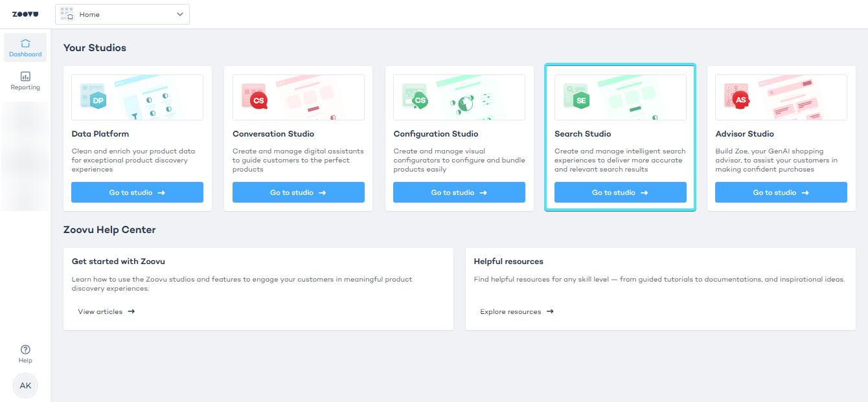Click Advisor Studio's description about Zoe
Screen dimensions: 868x402
click(777, 160)
